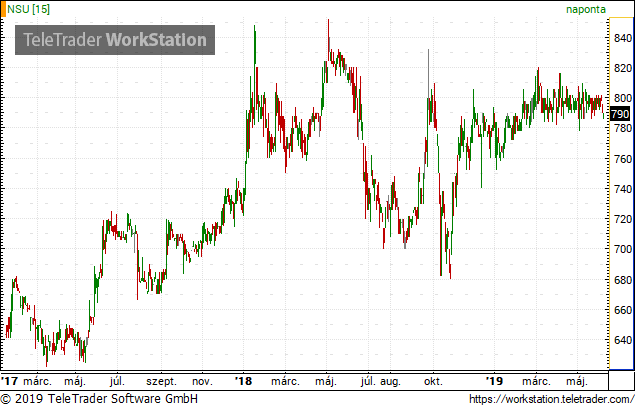The width and height of the screenshot is (635, 408).
Task: Click the © 2019 TeleTrader Software GmbH text
Action: [99, 399]
